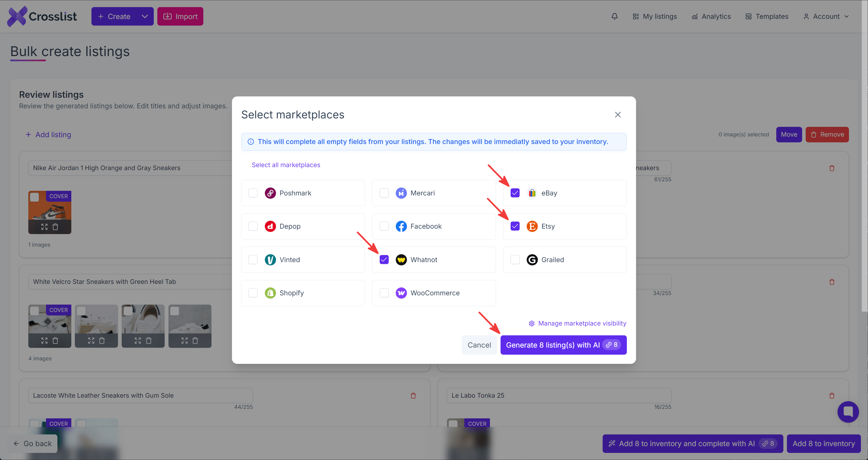Edit the Le Labo Tonka 25 title field
Viewport: 868px width, 460px height.
(559, 396)
